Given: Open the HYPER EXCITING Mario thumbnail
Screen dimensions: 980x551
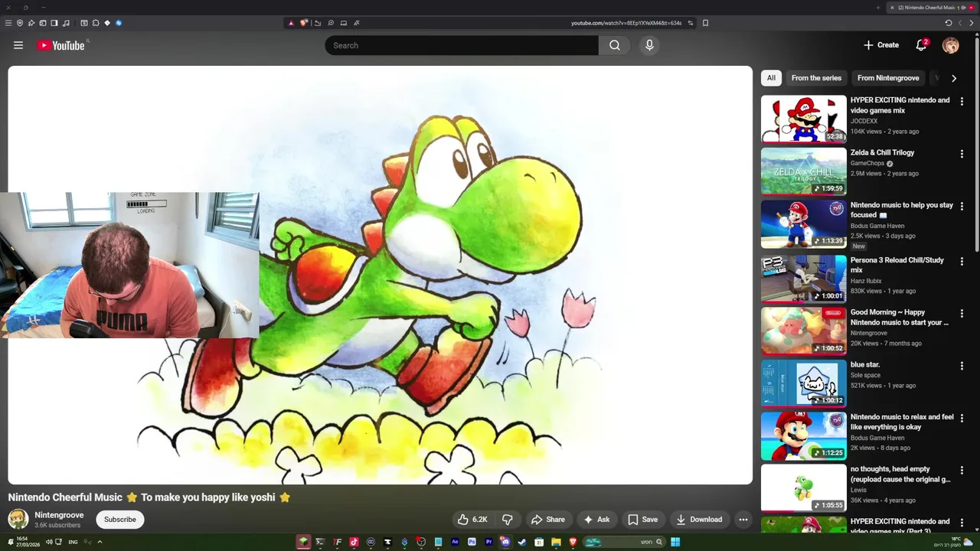Looking at the screenshot, I should (804, 119).
